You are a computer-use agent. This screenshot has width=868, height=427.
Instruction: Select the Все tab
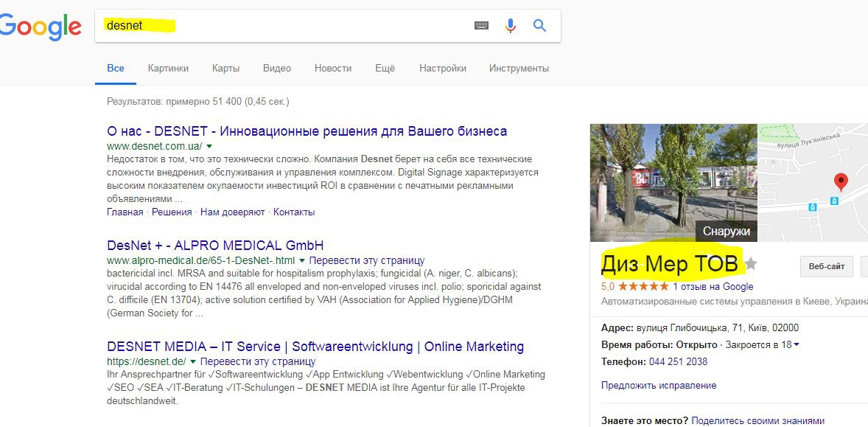[116, 68]
